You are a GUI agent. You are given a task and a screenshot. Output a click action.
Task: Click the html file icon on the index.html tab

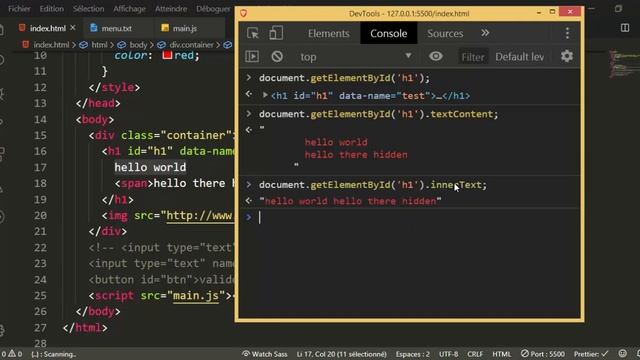22,28
